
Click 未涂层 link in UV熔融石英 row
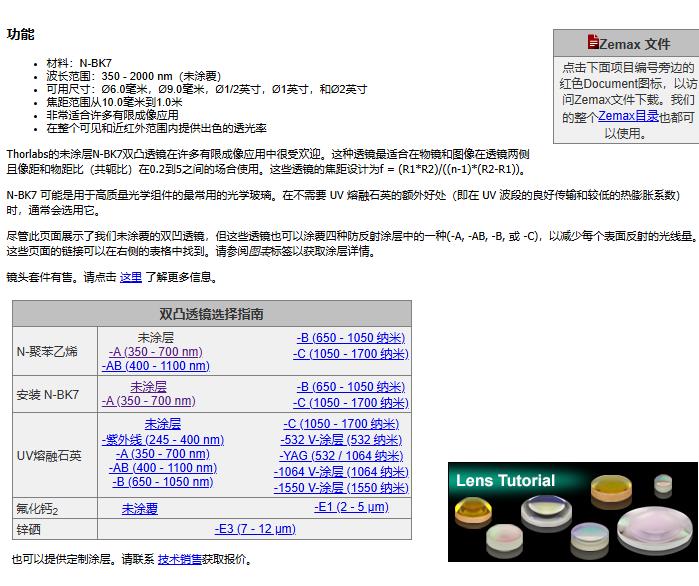tap(163, 423)
